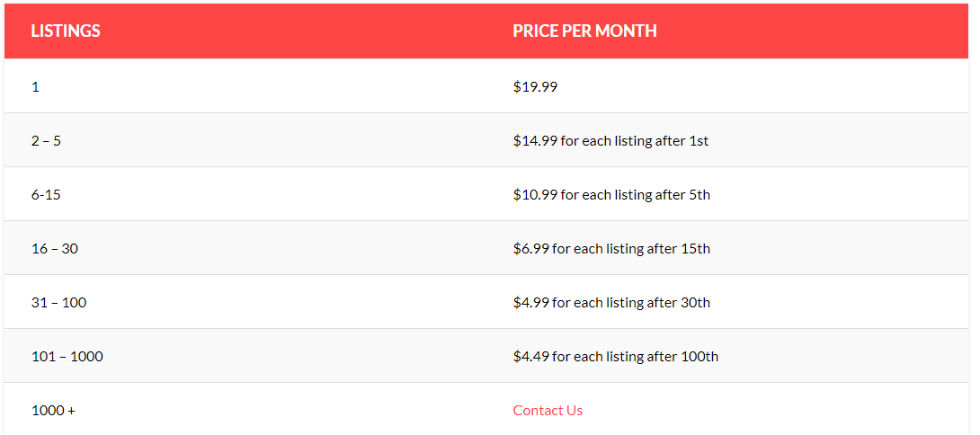This screenshot has height=435, width=980.
Task: Click the 16 – 30 listings cell
Action: 54,249
